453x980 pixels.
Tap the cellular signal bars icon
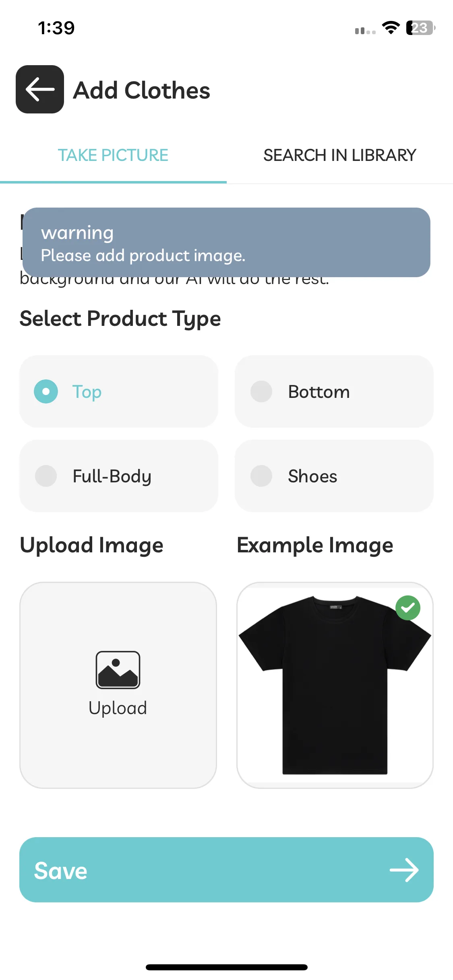[365, 31]
